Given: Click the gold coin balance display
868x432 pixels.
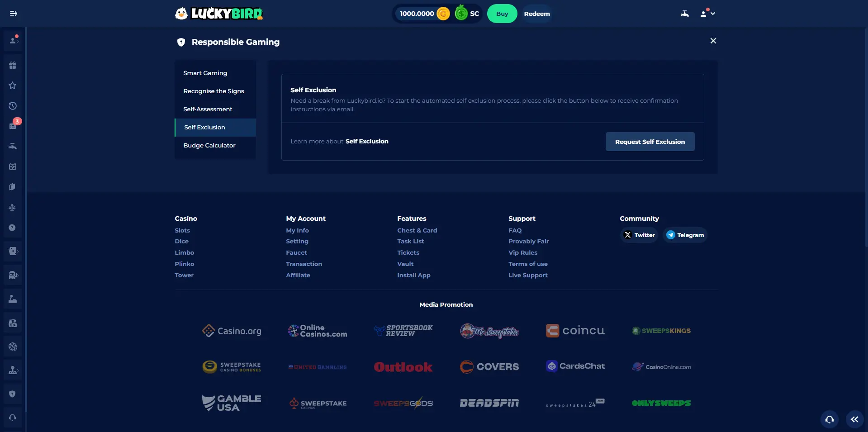Looking at the screenshot, I should point(422,14).
